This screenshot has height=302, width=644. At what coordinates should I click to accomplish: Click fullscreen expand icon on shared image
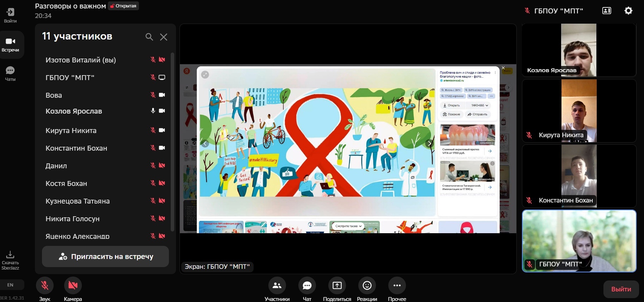coord(205,74)
